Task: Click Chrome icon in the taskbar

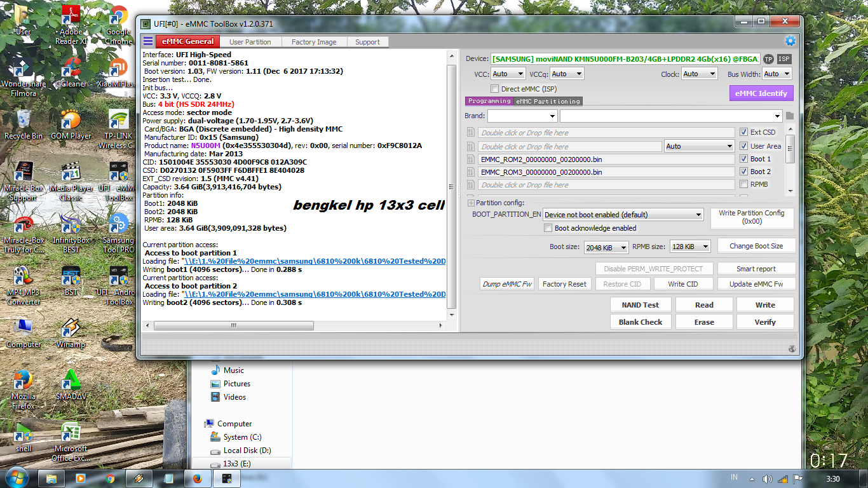Action: pos(109,478)
